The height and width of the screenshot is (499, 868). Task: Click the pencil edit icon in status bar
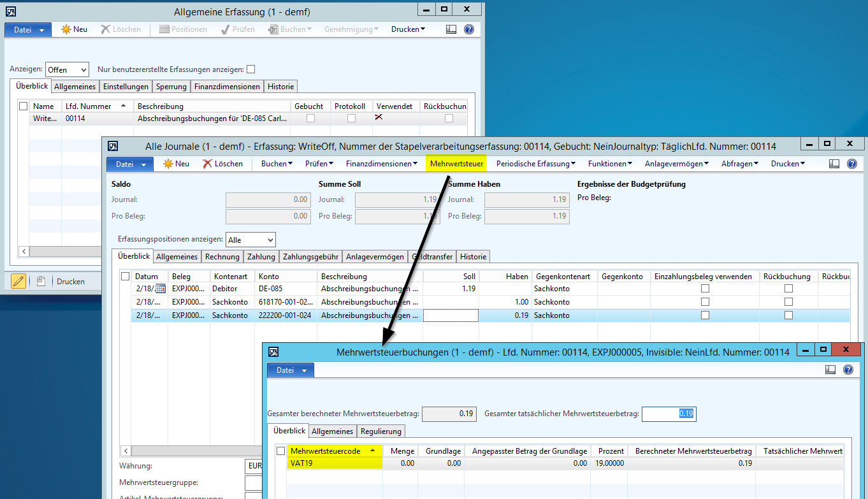tap(18, 281)
